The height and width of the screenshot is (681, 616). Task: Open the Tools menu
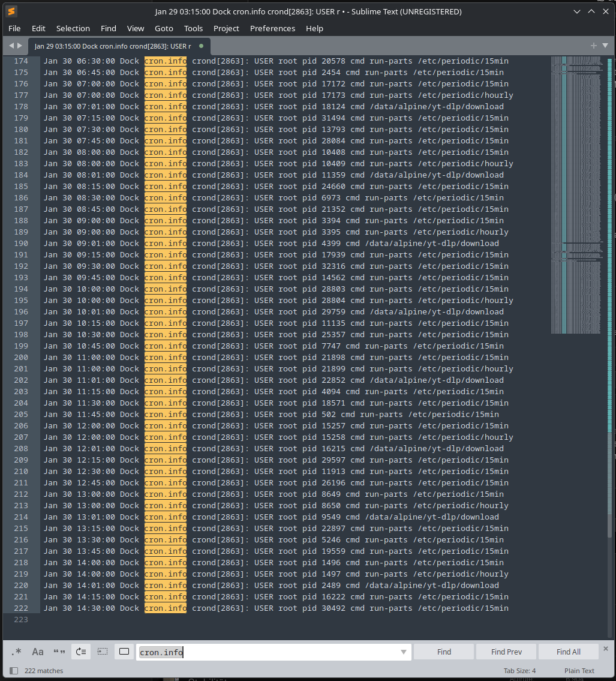tap(193, 28)
